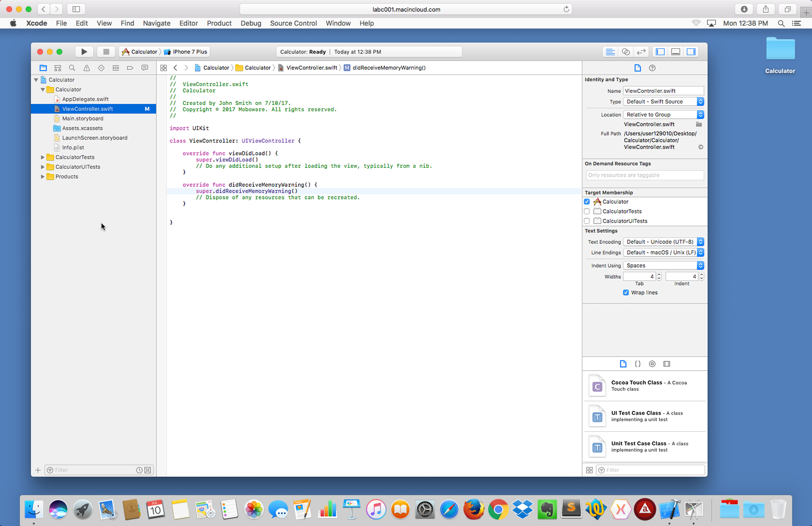Open the Navigate menu

pyautogui.click(x=156, y=23)
